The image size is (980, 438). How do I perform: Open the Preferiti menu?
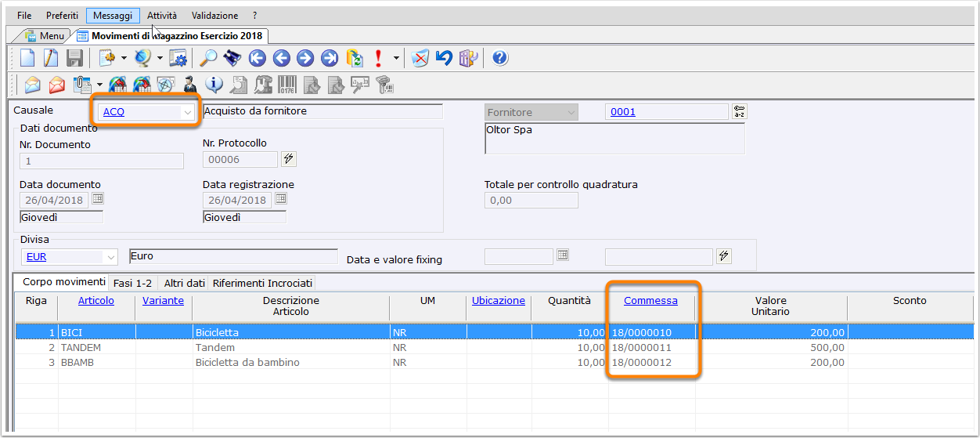62,16
